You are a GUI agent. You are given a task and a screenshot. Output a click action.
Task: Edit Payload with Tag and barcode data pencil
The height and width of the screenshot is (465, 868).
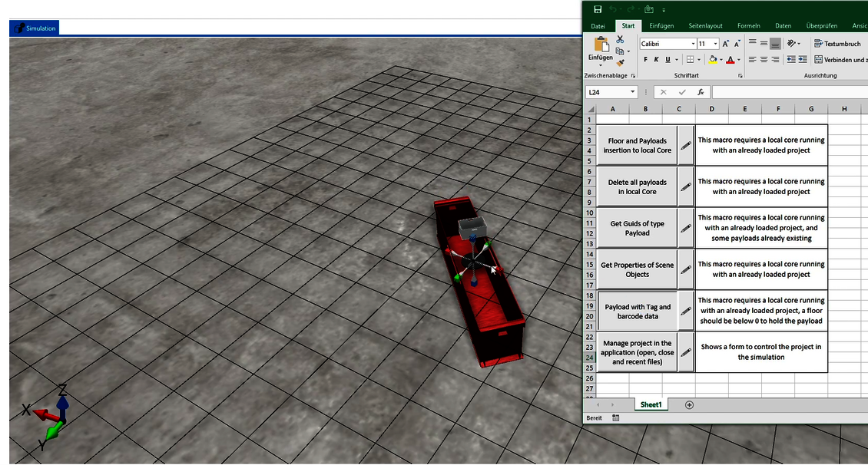click(686, 312)
